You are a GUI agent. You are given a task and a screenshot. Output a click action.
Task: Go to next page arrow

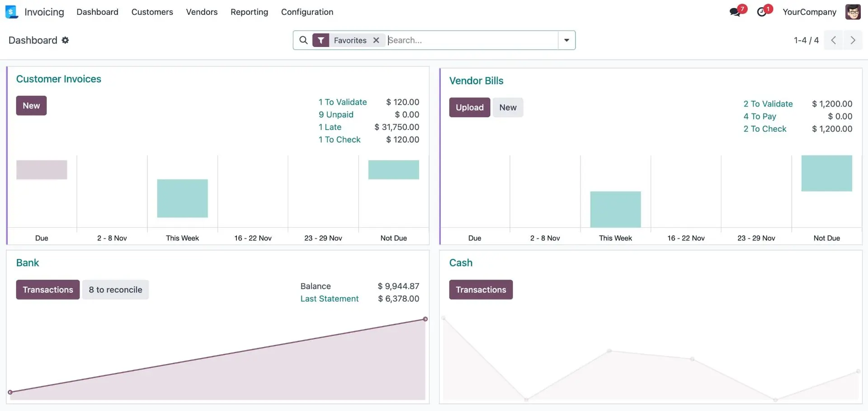pos(853,40)
